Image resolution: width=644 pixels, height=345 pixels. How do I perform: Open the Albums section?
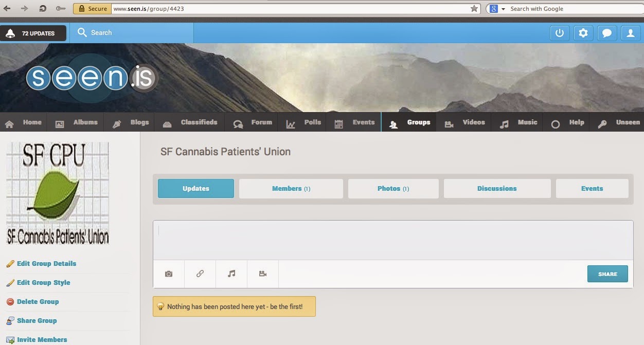(x=76, y=122)
